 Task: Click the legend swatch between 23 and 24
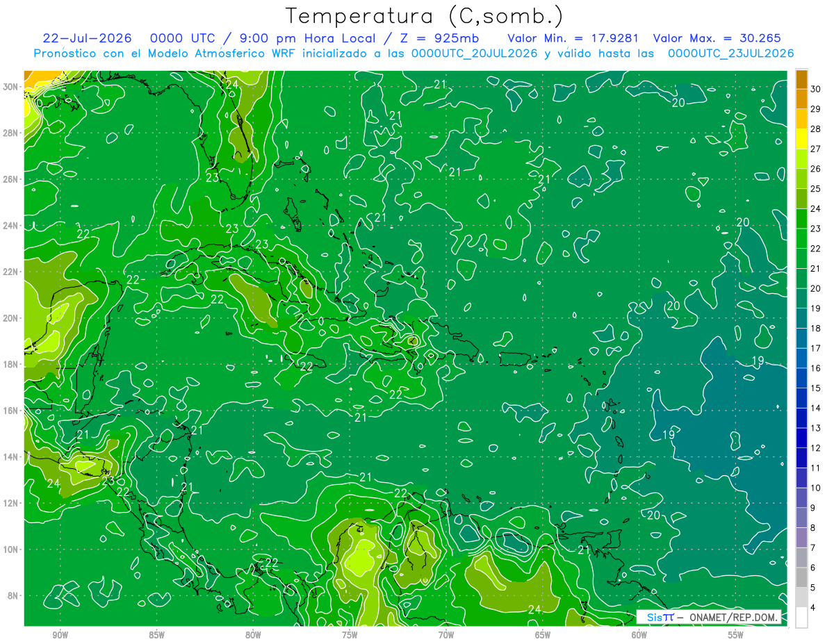pos(801,219)
